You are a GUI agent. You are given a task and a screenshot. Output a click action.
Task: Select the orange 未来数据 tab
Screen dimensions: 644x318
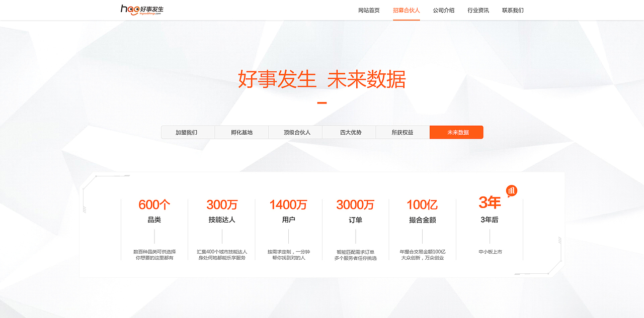457,132
